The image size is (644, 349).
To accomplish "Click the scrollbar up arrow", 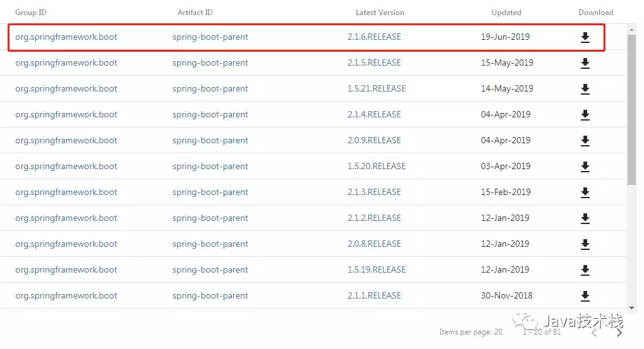I will coord(631,30).
